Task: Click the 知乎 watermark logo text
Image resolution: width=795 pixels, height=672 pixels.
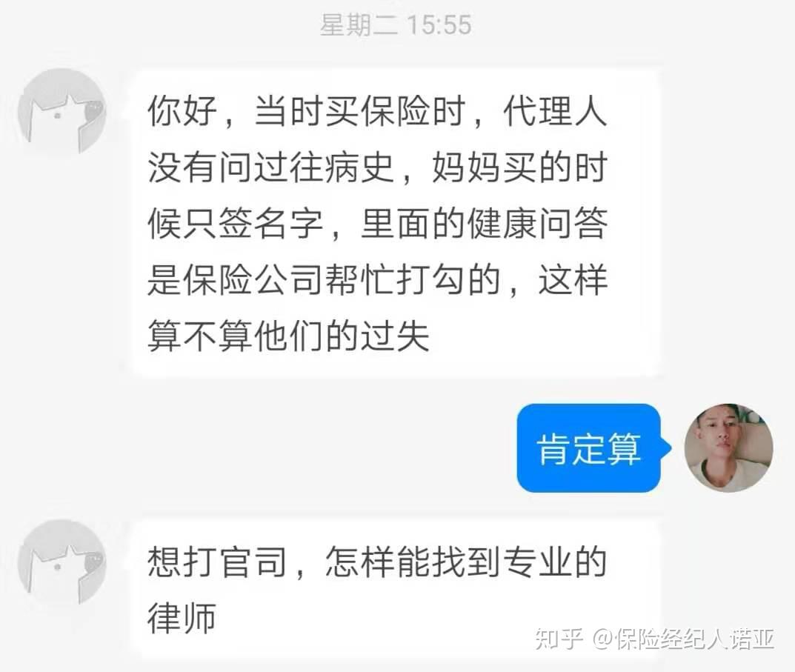Action: coord(559,638)
